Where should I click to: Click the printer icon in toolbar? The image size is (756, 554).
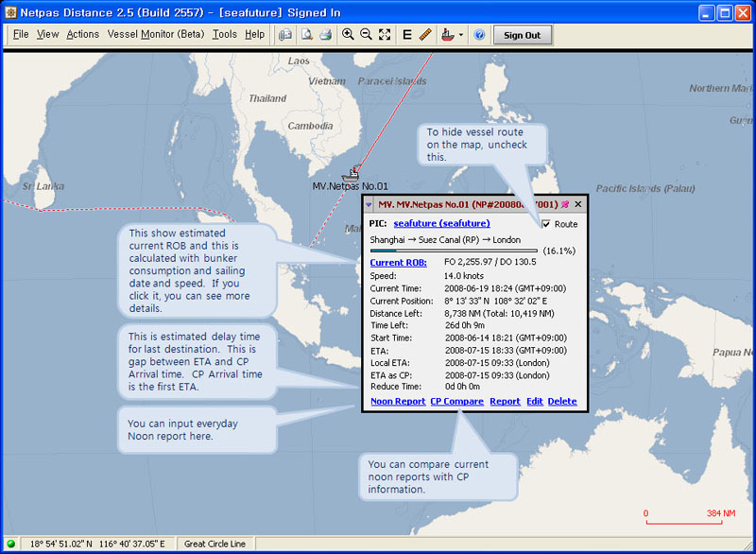point(326,35)
